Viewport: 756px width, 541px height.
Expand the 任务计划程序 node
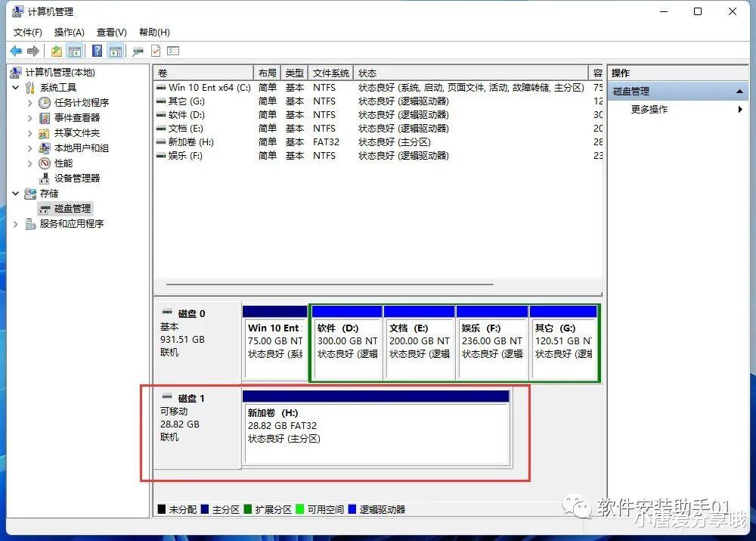(x=30, y=103)
